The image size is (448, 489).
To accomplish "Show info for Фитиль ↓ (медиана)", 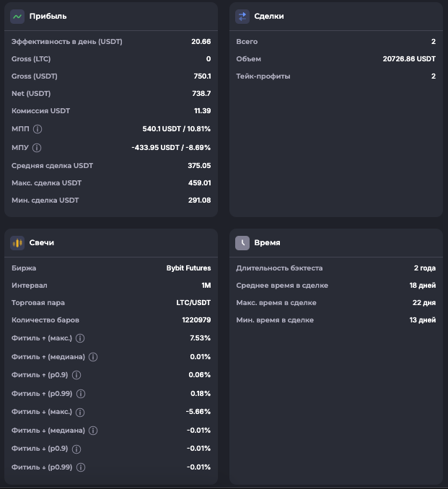I will point(93,431).
